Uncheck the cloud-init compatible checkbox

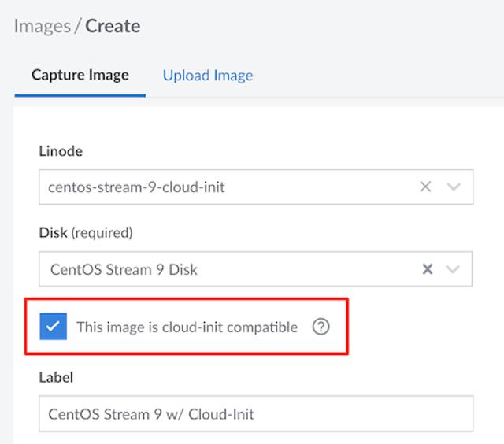[x=54, y=327]
